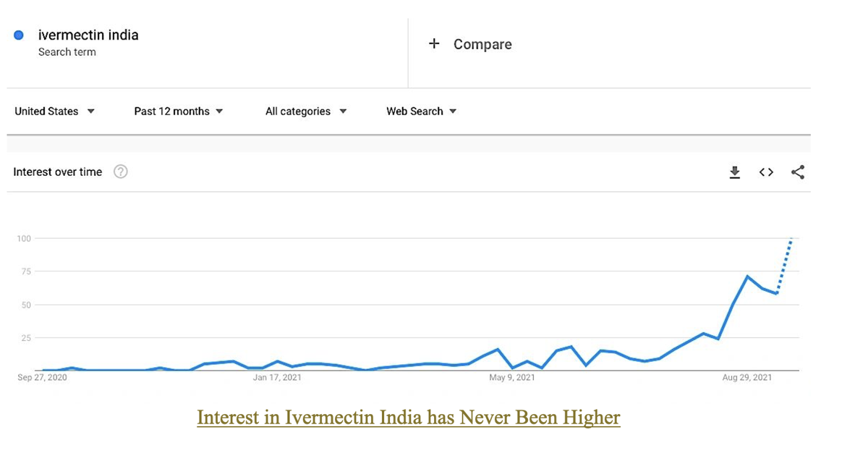Click the 100 value on the y-axis

[23, 238]
